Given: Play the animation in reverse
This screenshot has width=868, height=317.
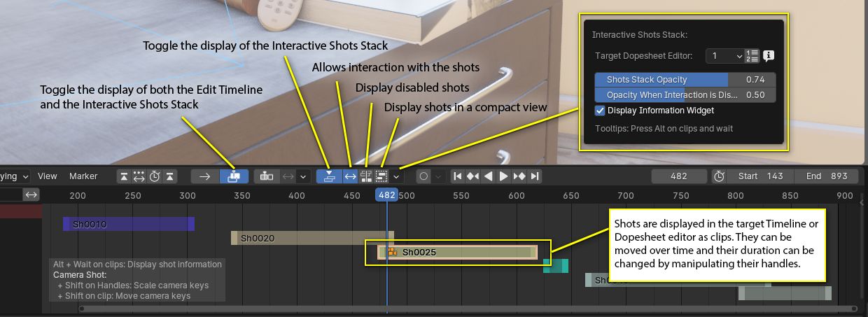Looking at the screenshot, I should [x=489, y=176].
